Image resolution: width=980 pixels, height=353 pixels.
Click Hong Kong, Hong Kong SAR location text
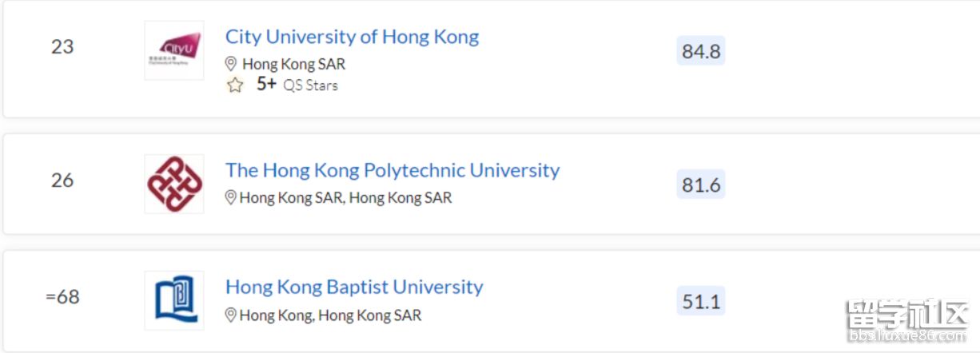coord(330,315)
